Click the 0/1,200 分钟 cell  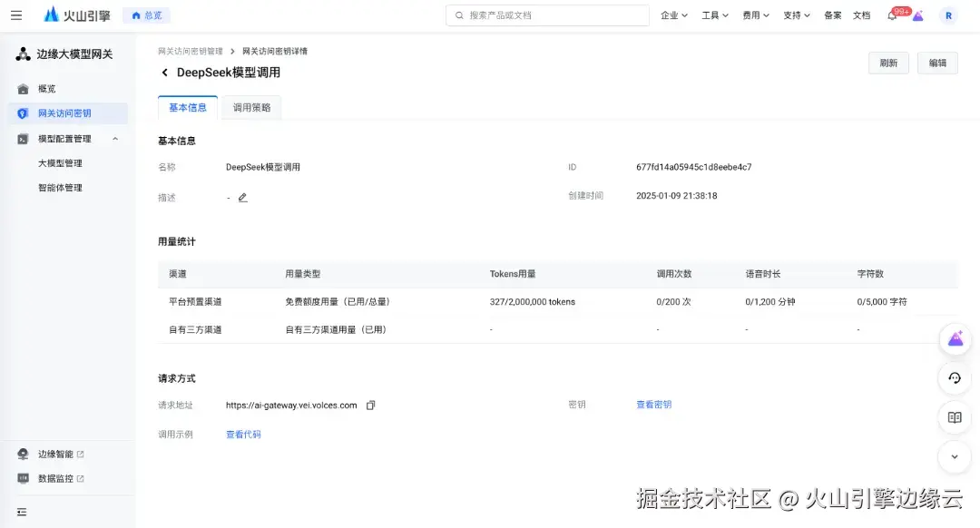coord(770,301)
